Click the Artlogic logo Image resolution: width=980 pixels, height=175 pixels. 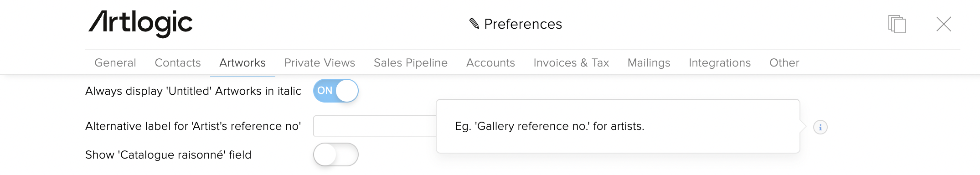click(x=140, y=24)
